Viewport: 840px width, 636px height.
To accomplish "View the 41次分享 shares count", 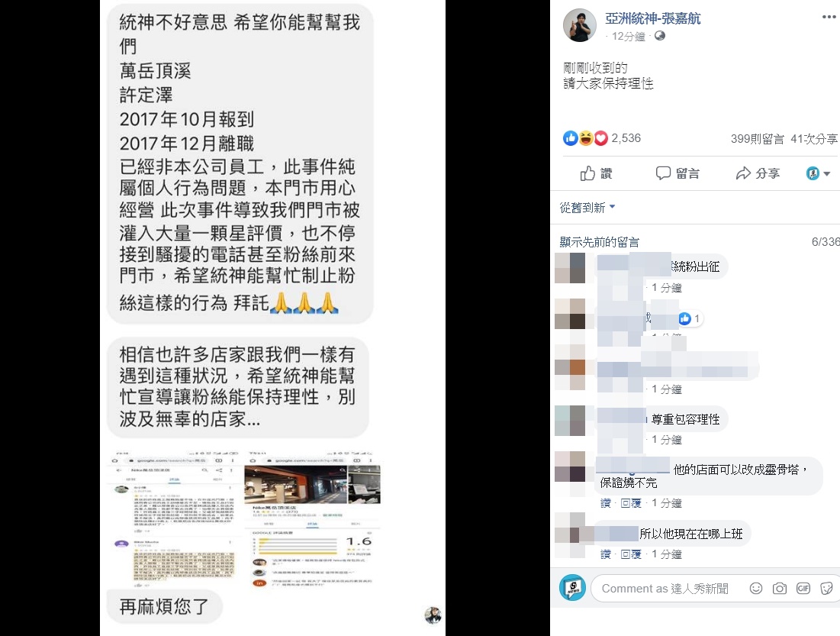I will tap(814, 139).
